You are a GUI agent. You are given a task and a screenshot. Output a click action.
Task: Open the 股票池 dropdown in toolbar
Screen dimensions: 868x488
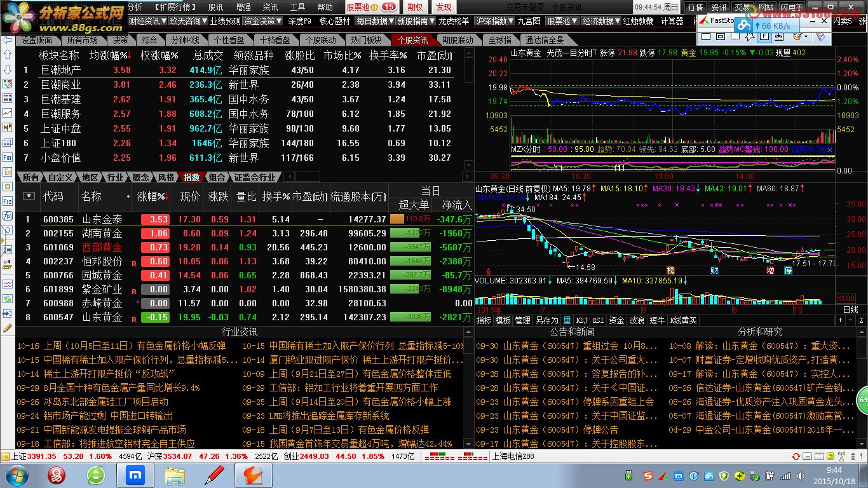(562, 21)
